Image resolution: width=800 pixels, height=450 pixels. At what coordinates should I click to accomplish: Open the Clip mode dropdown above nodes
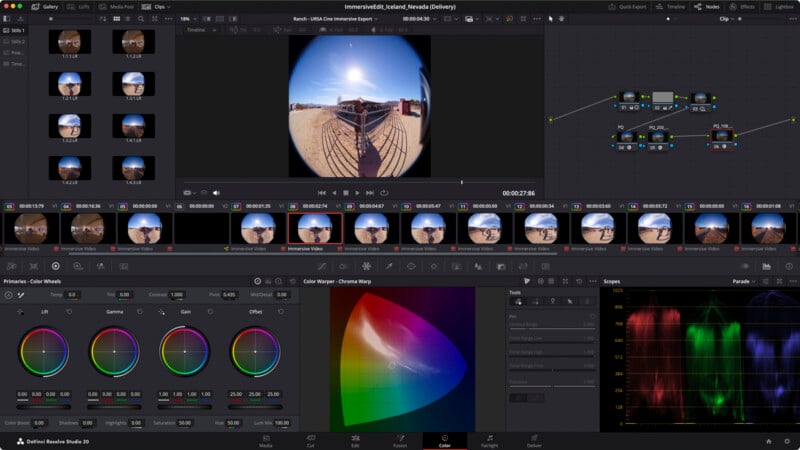727,18
